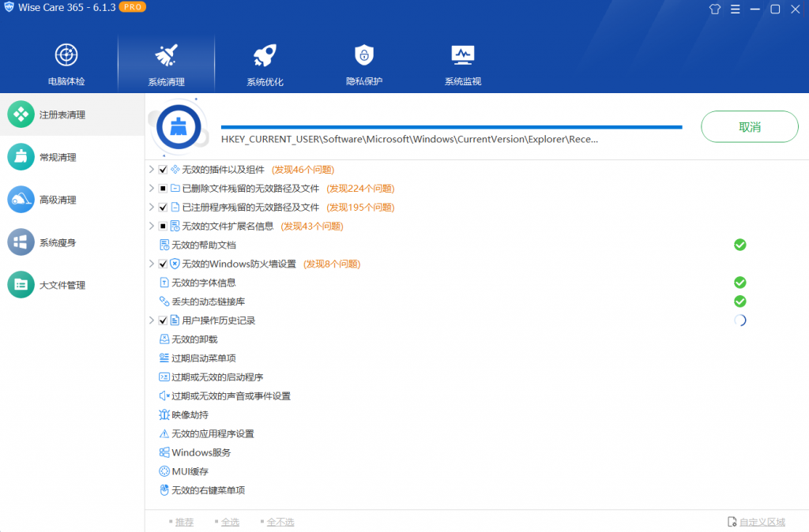Expand the 无效的插件以及组件 row
The height and width of the screenshot is (532, 809).
coord(152,169)
